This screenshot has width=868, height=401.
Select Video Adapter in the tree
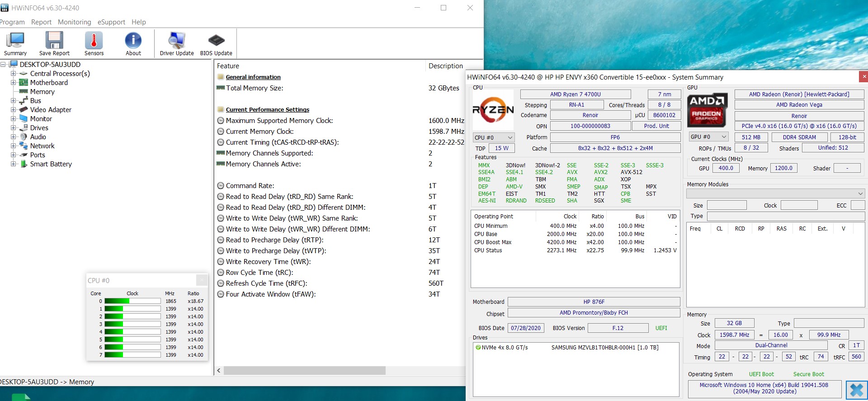(51, 110)
